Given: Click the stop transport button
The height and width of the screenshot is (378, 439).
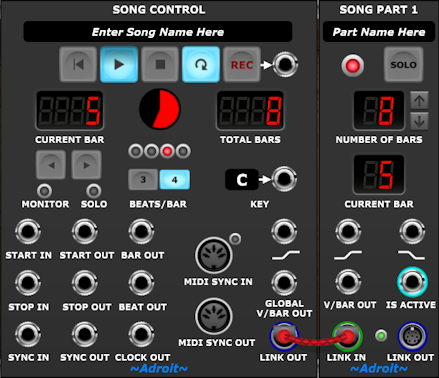Looking at the screenshot, I should (160, 64).
